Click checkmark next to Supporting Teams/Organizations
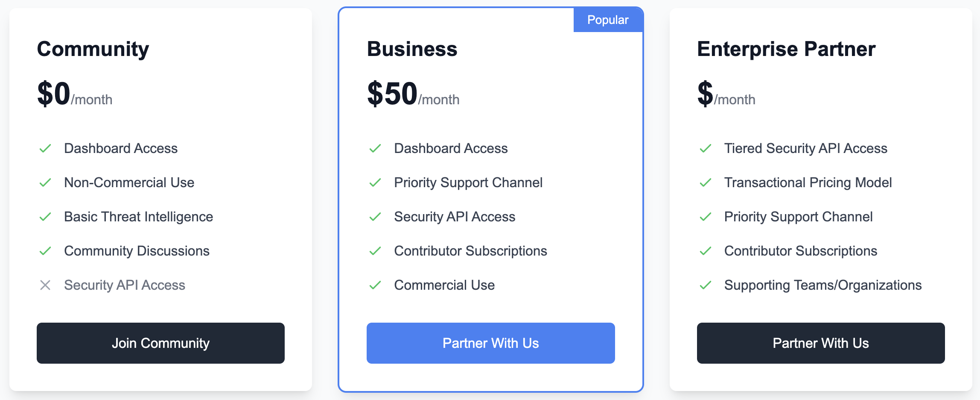Screen dimensions: 980x400 [x=706, y=285]
